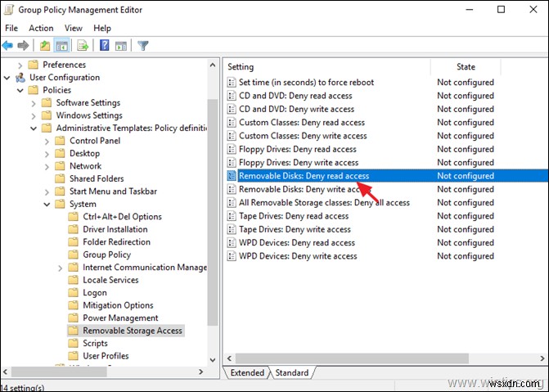Open the View menu
Viewport: 549px width, 392px height.
pyautogui.click(x=73, y=28)
